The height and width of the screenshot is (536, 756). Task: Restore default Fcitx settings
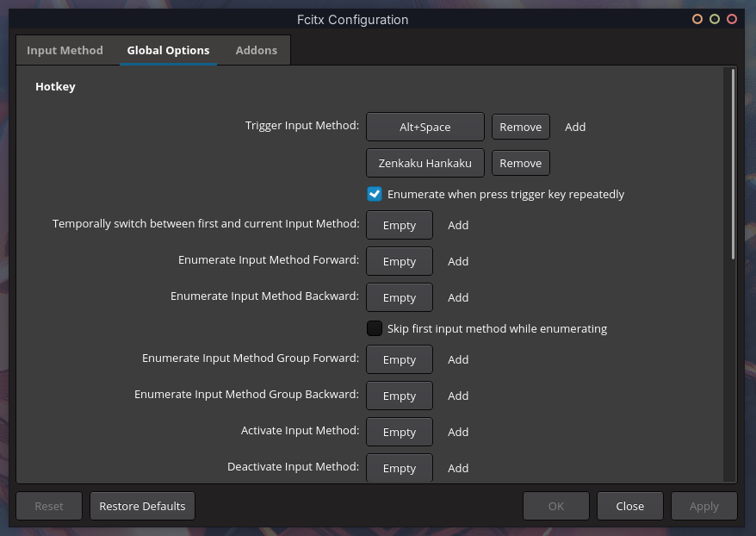pyautogui.click(x=141, y=506)
